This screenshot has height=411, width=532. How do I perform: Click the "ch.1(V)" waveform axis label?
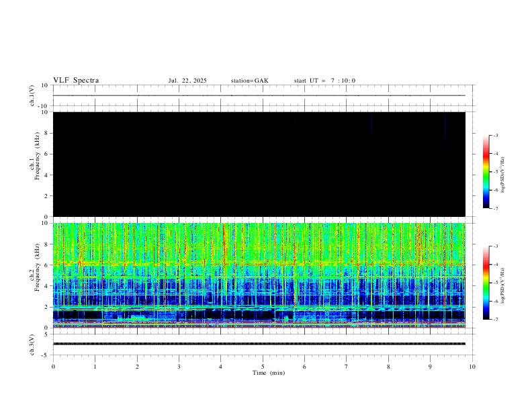(32, 95)
